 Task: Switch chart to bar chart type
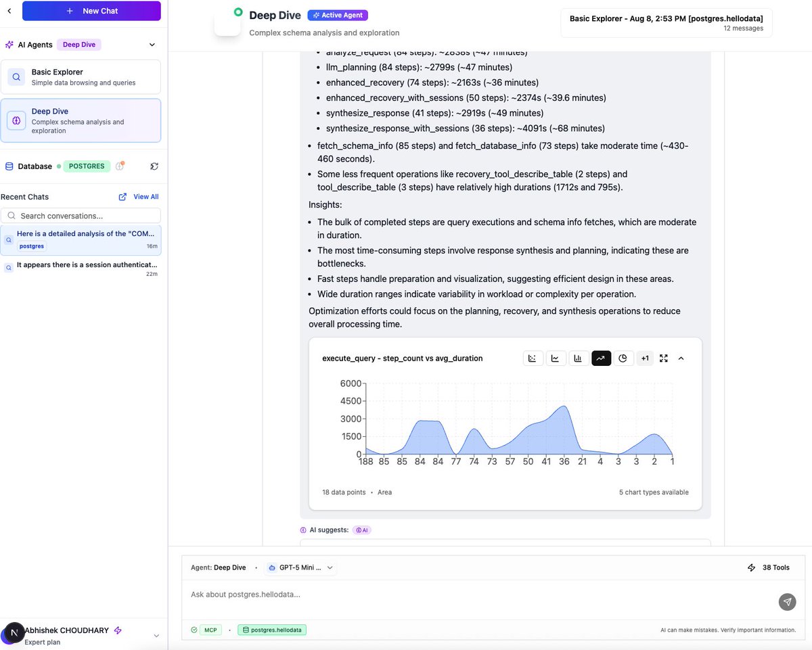pyautogui.click(x=578, y=358)
